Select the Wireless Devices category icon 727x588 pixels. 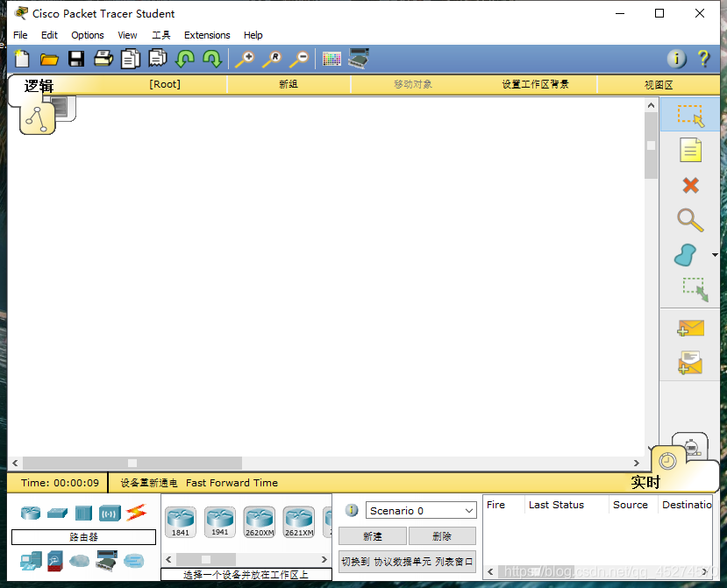click(x=110, y=514)
